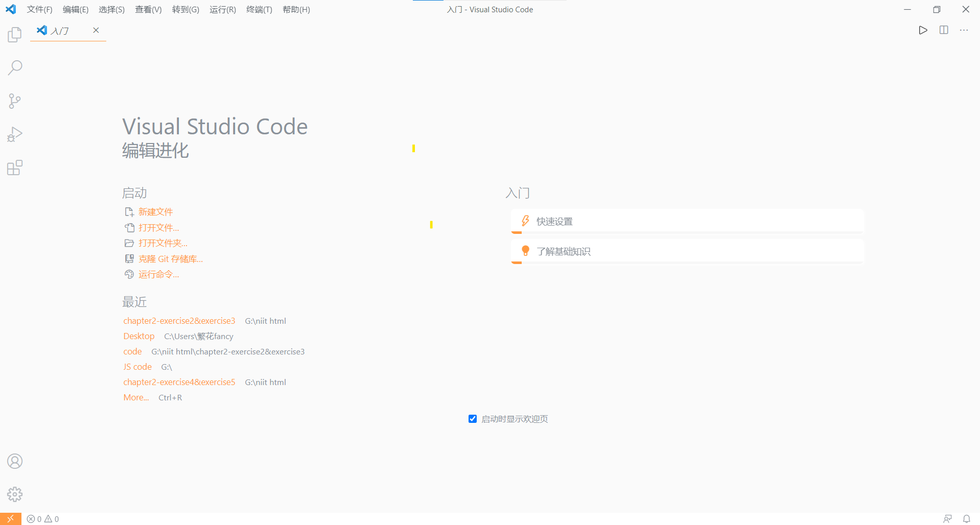
Task: Open recent folder Desktop
Action: pyautogui.click(x=139, y=336)
